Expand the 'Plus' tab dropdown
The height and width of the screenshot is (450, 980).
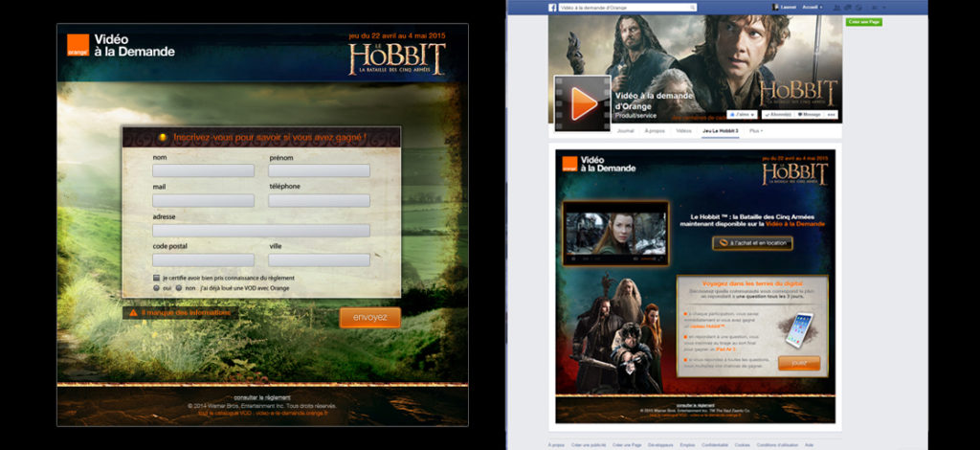pyautogui.click(x=755, y=130)
